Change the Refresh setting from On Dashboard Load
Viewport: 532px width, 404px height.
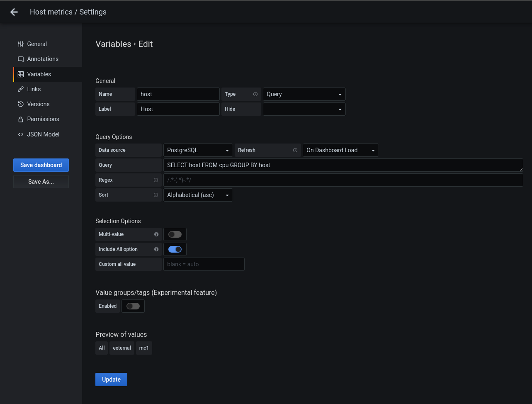point(340,150)
